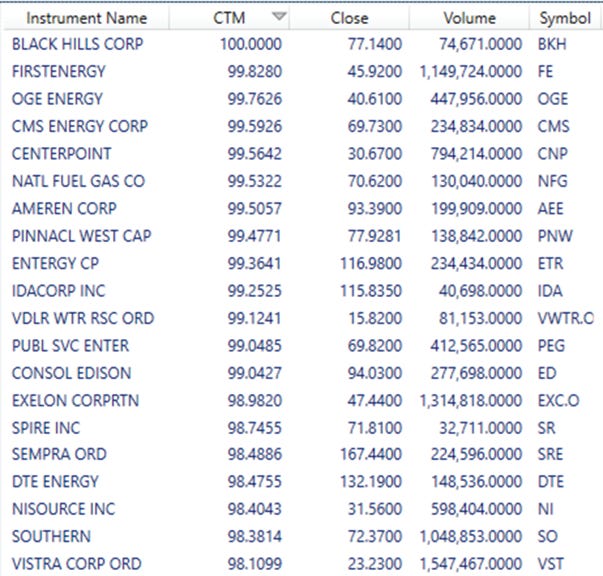
Task: Select NATL FUEL GAS CO name
Action: coord(78,181)
